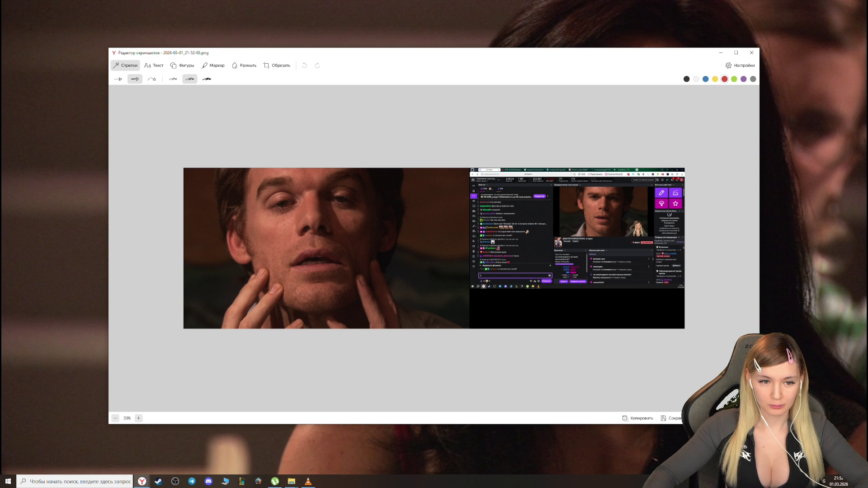Select the thin outline arrow style

pos(118,79)
